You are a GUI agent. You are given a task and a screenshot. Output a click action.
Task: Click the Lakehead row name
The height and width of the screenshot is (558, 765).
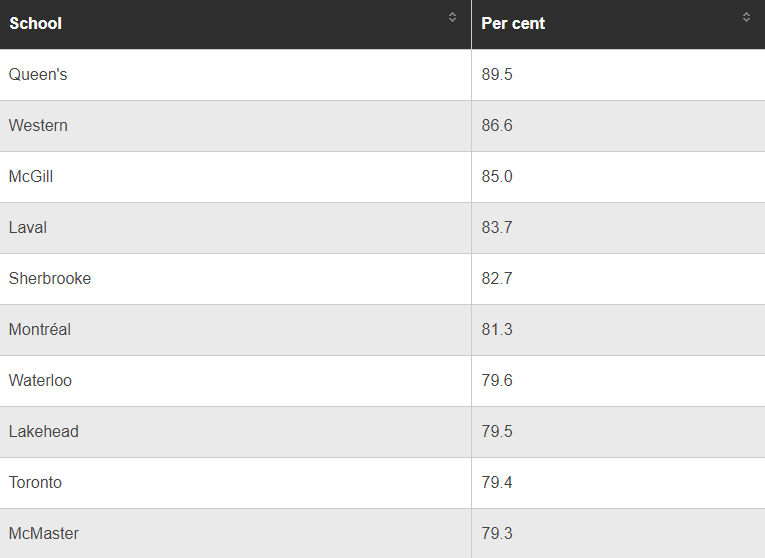[x=44, y=432]
